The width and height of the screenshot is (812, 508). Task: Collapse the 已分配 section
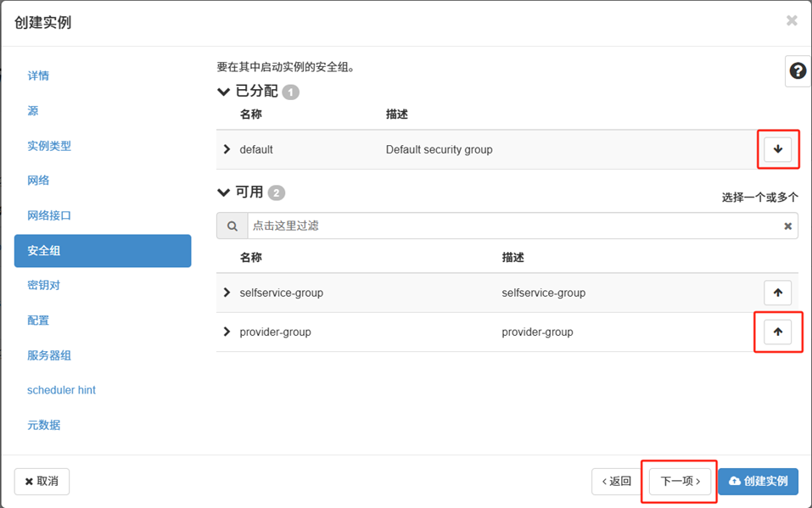pos(223,92)
